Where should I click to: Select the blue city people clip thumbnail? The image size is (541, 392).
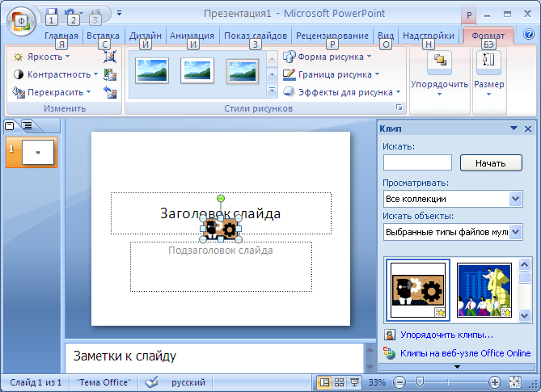click(484, 290)
